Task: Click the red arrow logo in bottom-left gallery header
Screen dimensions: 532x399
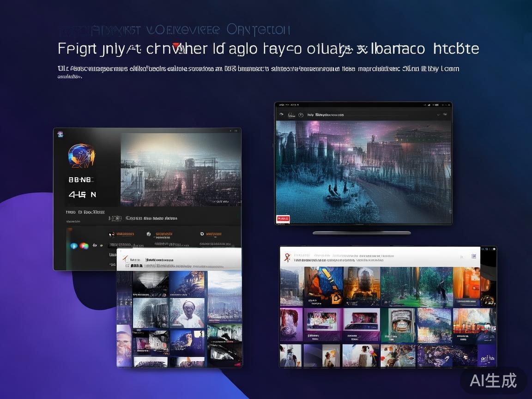Action: [x=124, y=260]
